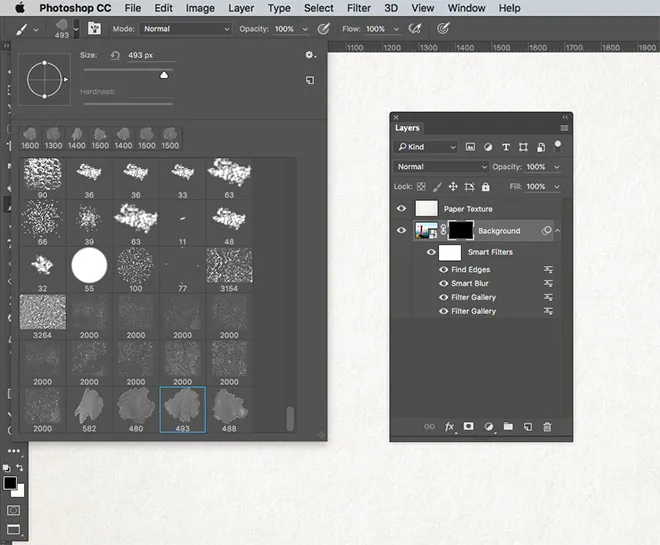
Task: Click the brush Size slider handle
Action: pos(164,75)
